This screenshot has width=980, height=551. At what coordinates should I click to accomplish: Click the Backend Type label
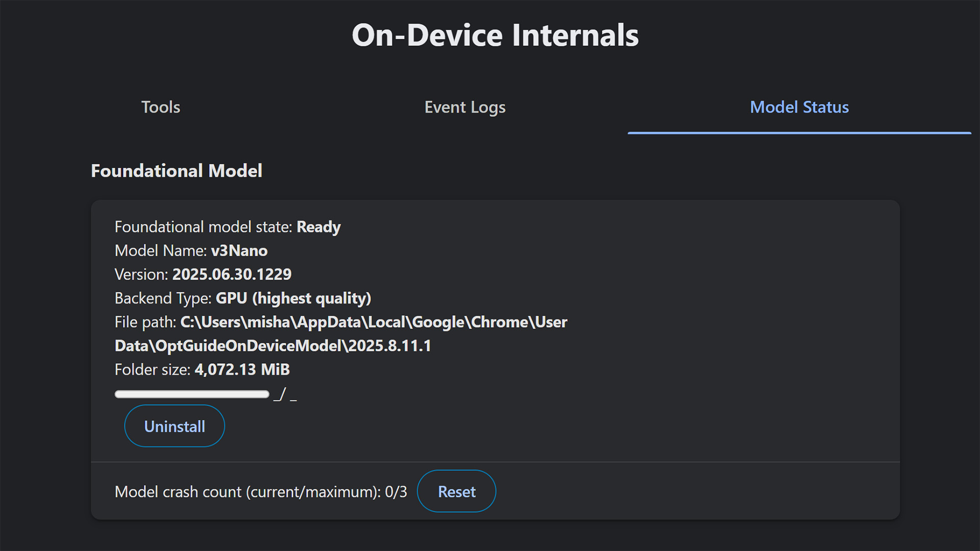coord(163,298)
